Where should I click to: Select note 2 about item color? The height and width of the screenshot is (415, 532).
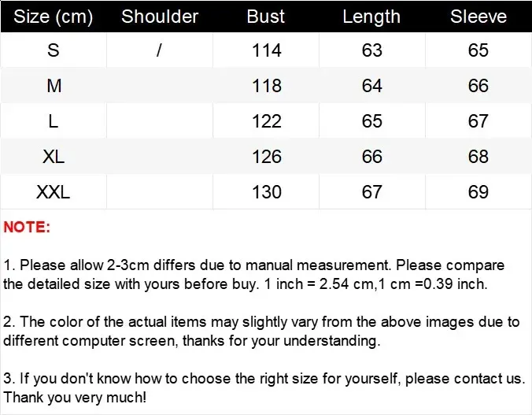click(x=261, y=331)
